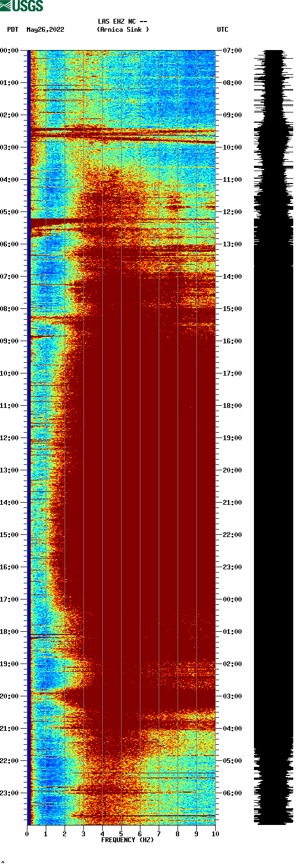Click the 'FREQUENCY (HZ)' axis title
297x868 pixels.
point(128,840)
